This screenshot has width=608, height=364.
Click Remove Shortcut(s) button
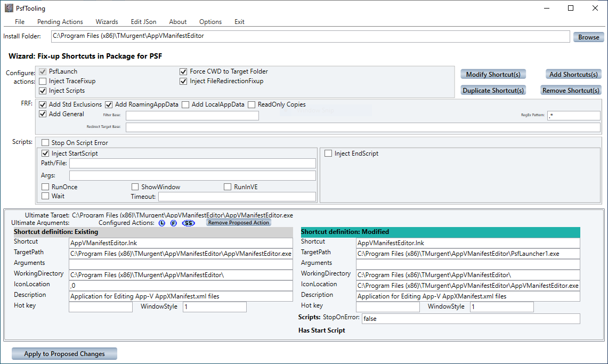click(x=571, y=90)
